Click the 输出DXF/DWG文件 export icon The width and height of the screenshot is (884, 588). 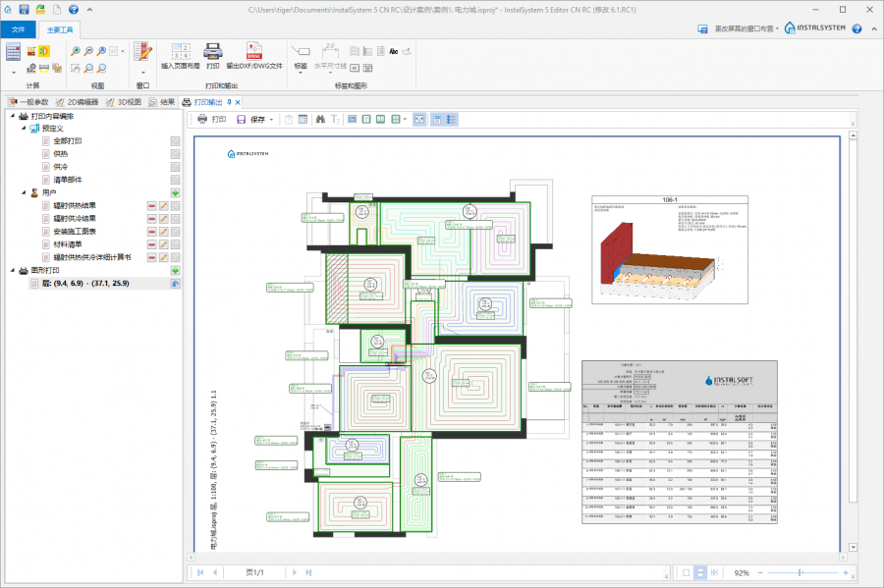[x=254, y=50]
